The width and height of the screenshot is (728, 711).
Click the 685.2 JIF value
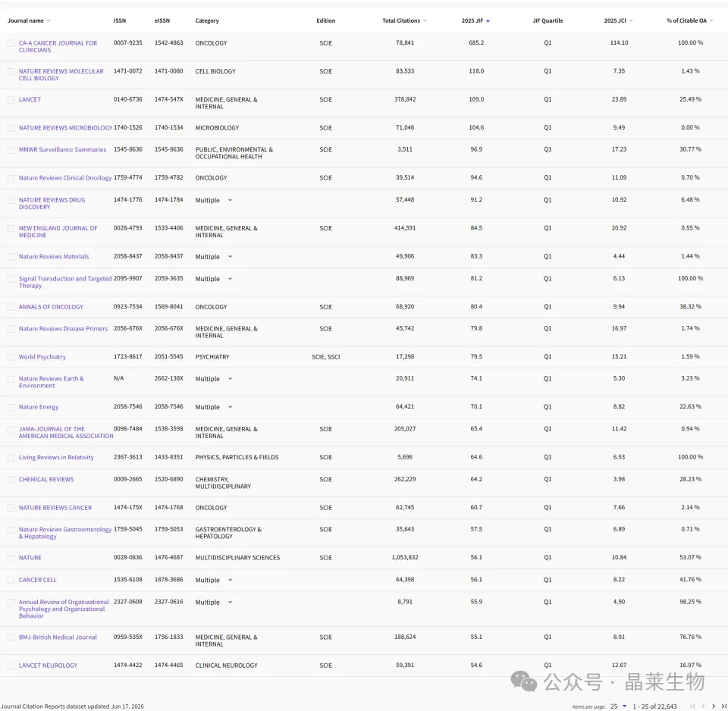tap(476, 42)
